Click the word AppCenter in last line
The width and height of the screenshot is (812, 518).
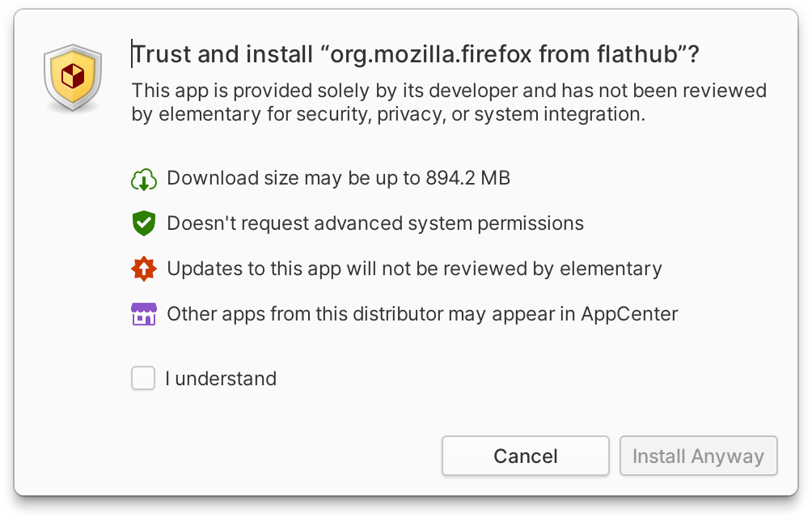629,314
